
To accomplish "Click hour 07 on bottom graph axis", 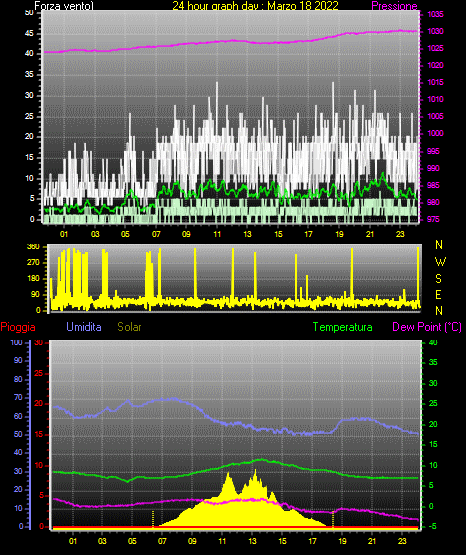I will [x=162, y=541].
